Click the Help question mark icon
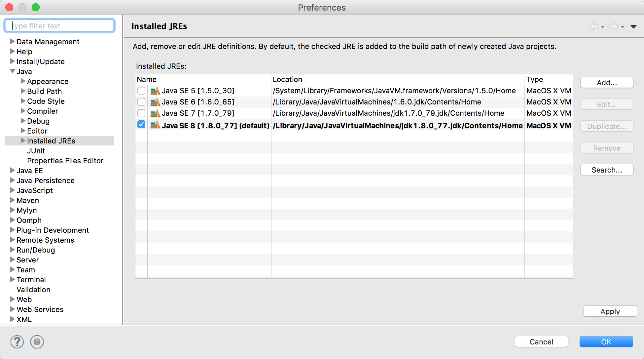 click(x=17, y=342)
